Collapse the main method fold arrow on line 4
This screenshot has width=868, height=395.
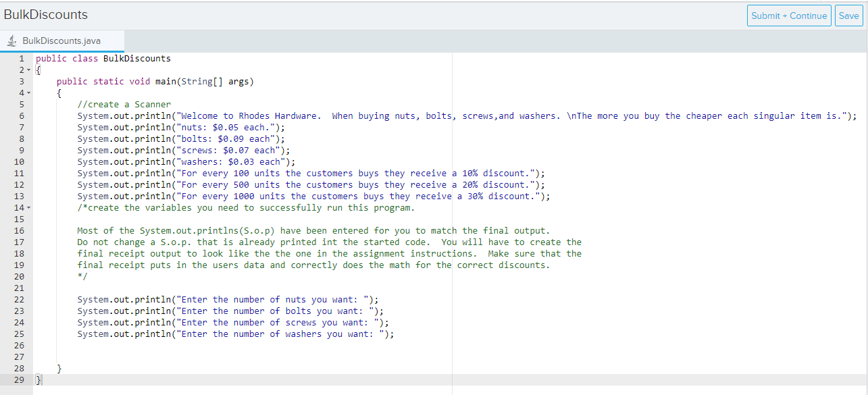[30, 93]
